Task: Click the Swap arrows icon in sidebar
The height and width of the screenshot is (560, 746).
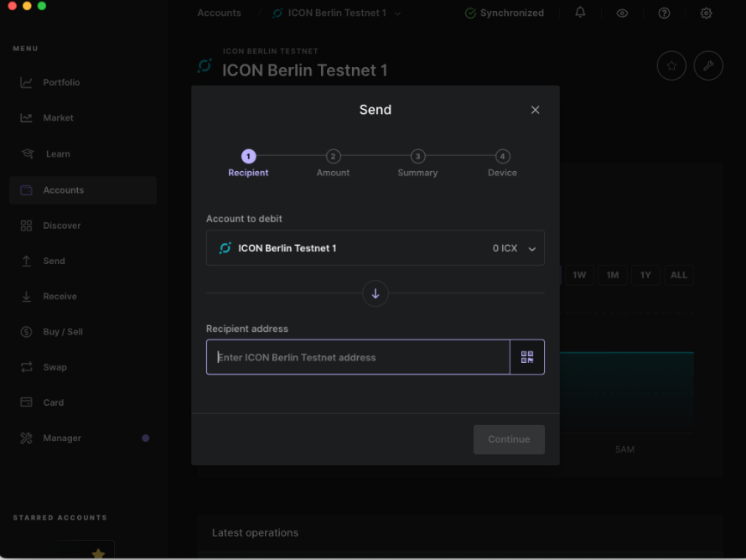Action: pyautogui.click(x=27, y=367)
